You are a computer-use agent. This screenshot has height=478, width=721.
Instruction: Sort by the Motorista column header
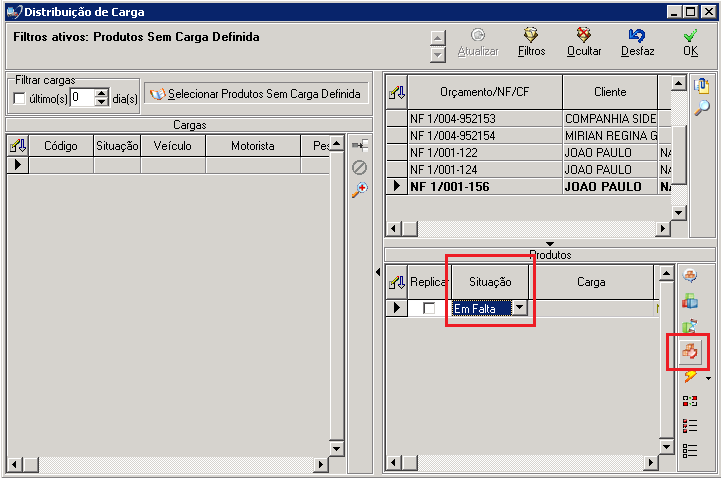[x=253, y=146]
